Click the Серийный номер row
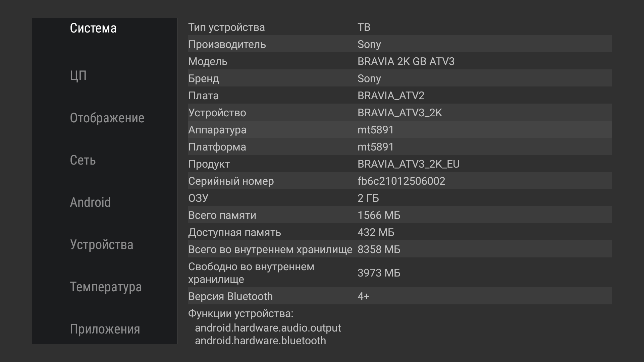 click(400, 181)
